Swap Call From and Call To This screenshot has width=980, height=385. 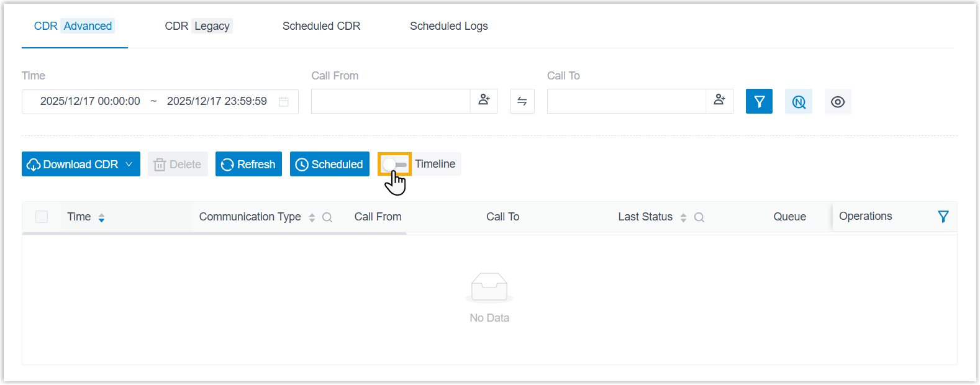pyautogui.click(x=522, y=101)
